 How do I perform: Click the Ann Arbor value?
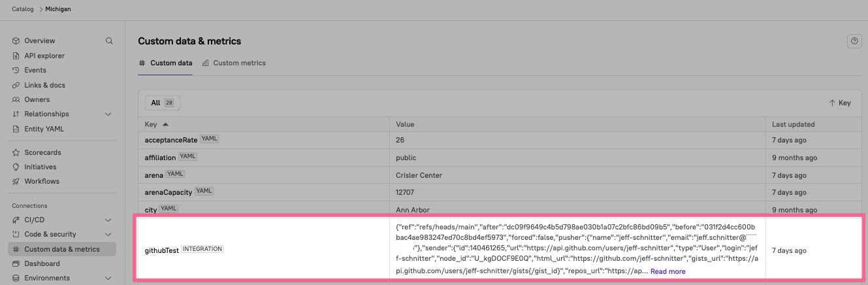coord(411,209)
